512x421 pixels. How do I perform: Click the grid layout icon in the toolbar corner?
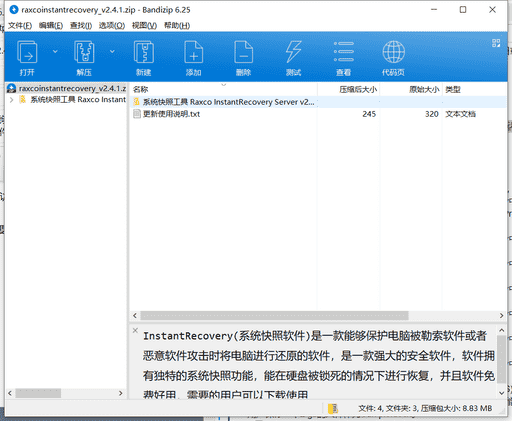(496, 43)
